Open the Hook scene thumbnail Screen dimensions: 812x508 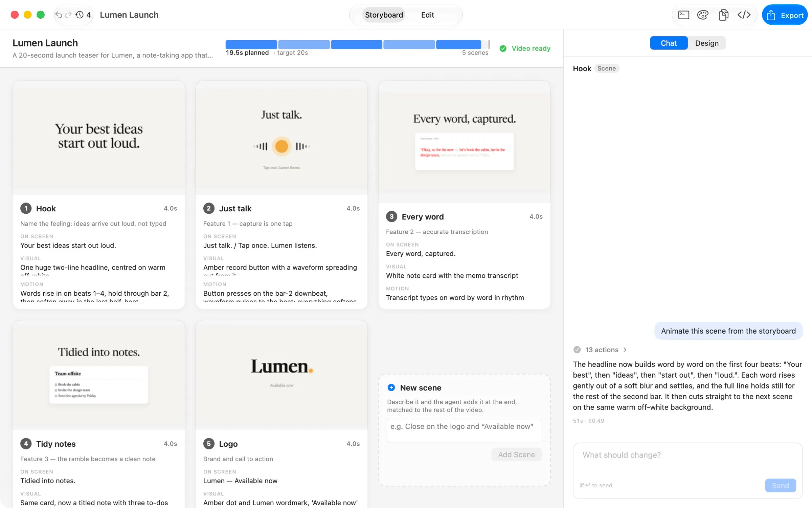[99, 138]
